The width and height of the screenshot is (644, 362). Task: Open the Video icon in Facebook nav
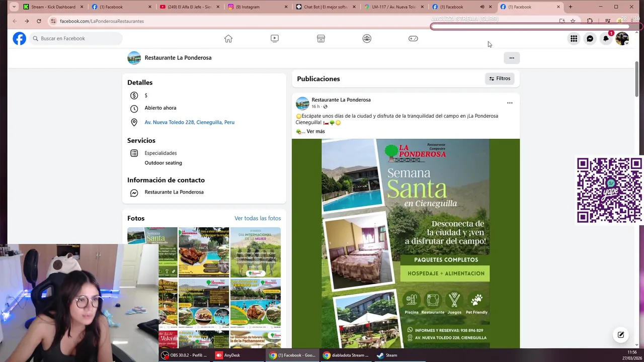(x=275, y=39)
